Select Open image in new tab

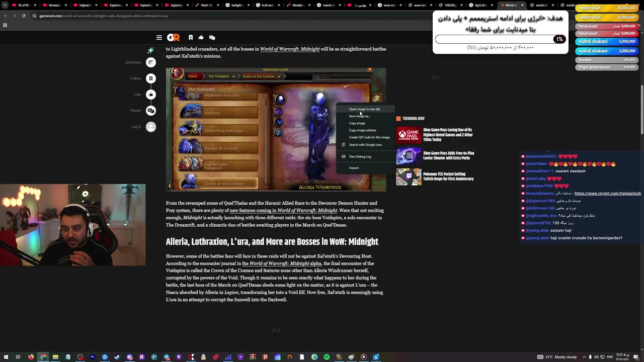click(x=365, y=109)
